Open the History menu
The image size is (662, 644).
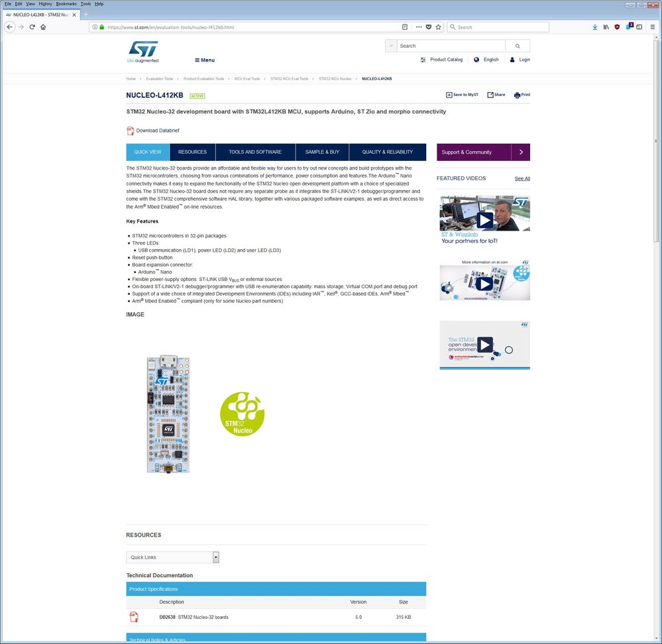coord(45,4)
